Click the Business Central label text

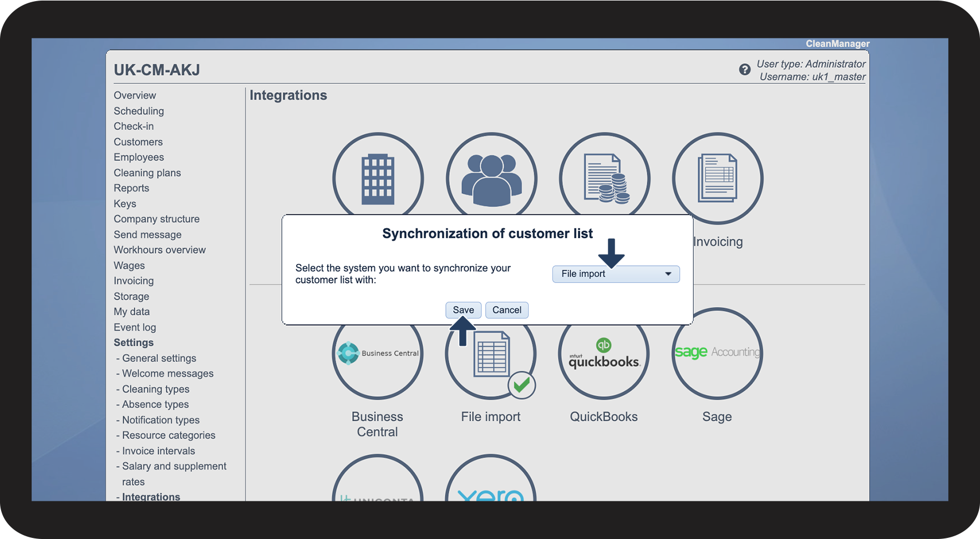click(x=377, y=424)
